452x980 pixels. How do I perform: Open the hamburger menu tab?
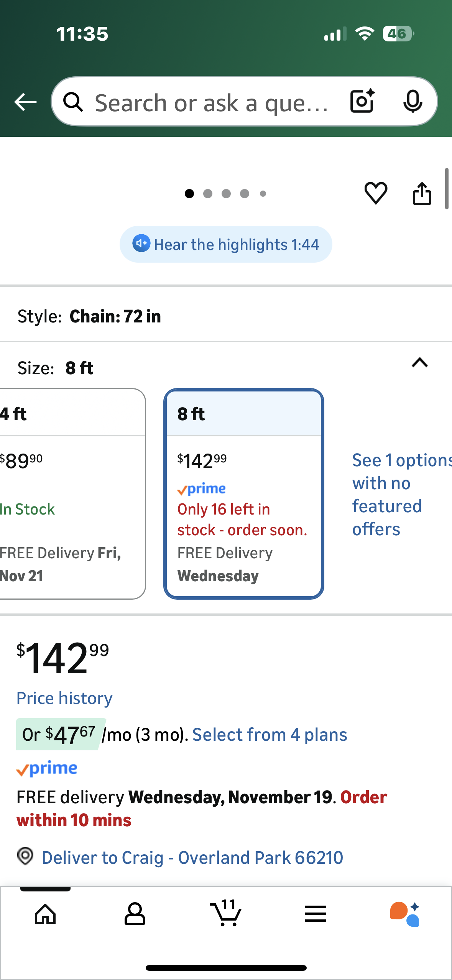tap(316, 914)
